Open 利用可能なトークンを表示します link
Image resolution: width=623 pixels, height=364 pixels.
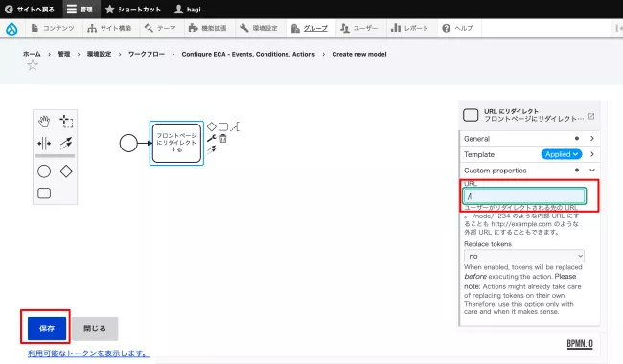pyautogui.click(x=88, y=353)
